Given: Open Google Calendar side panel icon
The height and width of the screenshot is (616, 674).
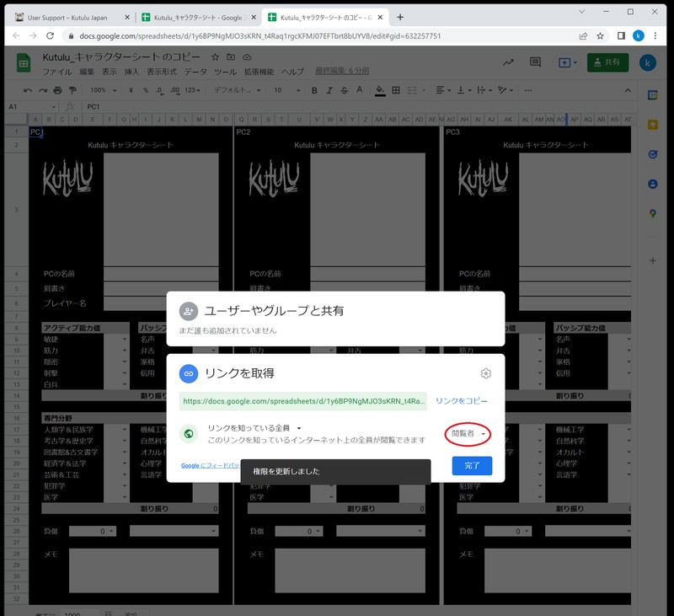Looking at the screenshot, I should pos(652,95).
